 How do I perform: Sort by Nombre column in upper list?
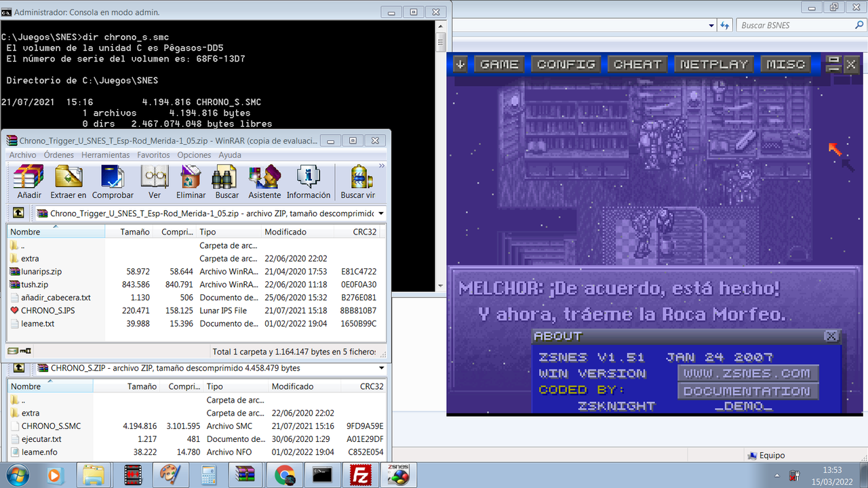point(56,232)
